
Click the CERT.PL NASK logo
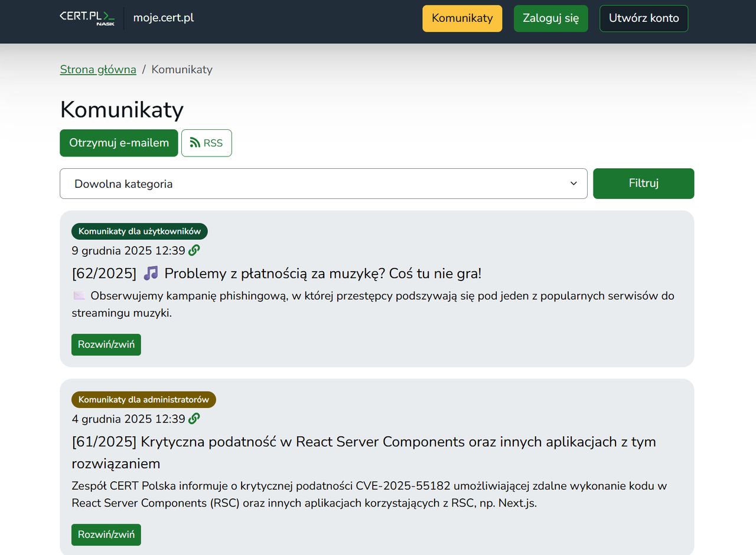(x=87, y=18)
